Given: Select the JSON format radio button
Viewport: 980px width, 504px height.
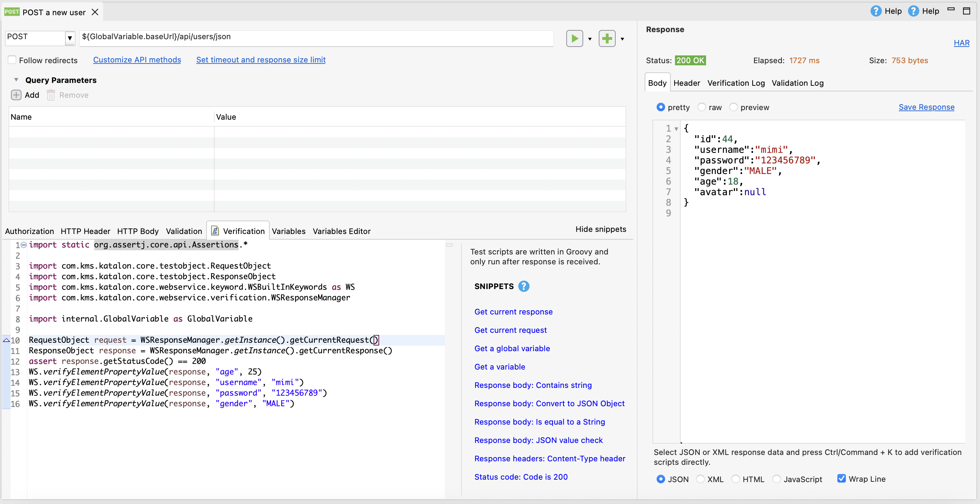Looking at the screenshot, I should tap(661, 479).
